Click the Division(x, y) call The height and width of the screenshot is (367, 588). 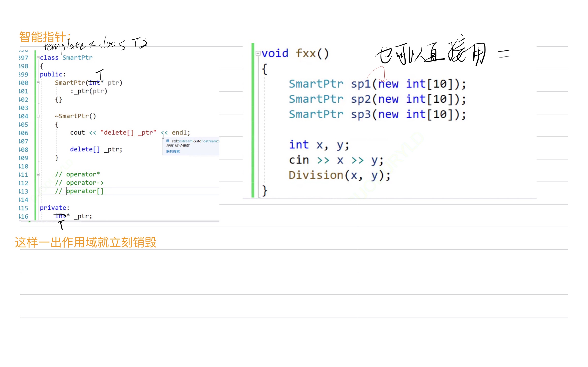(339, 176)
